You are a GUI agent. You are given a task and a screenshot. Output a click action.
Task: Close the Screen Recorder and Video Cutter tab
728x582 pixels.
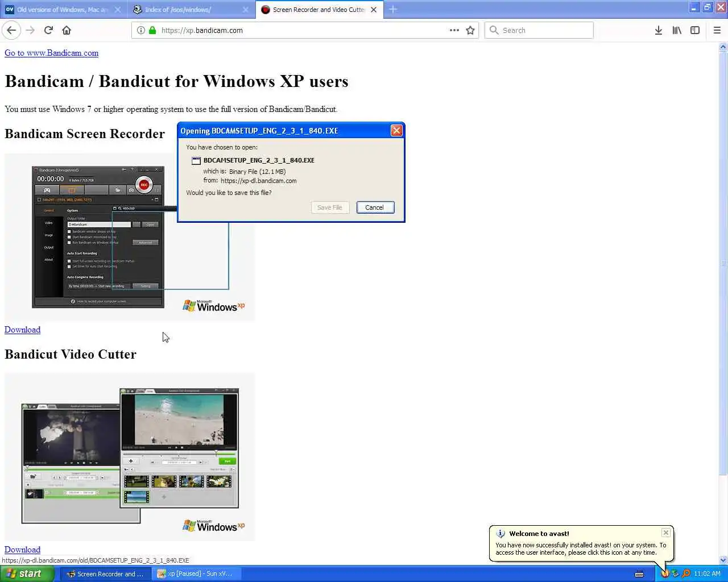(374, 10)
